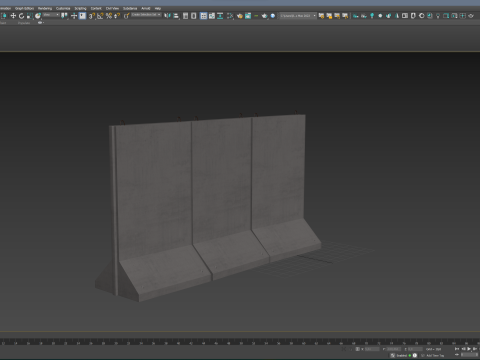Open the Curve Editor

tap(212, 16)
